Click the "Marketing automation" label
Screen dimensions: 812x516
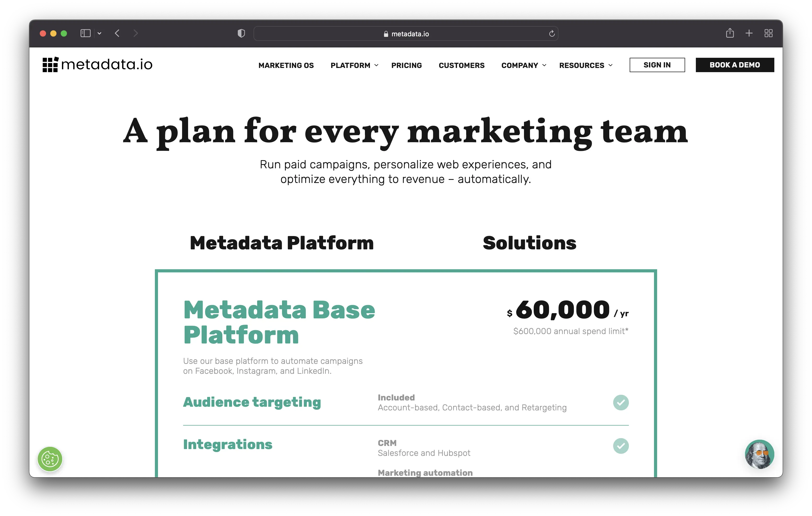point(425,473)
